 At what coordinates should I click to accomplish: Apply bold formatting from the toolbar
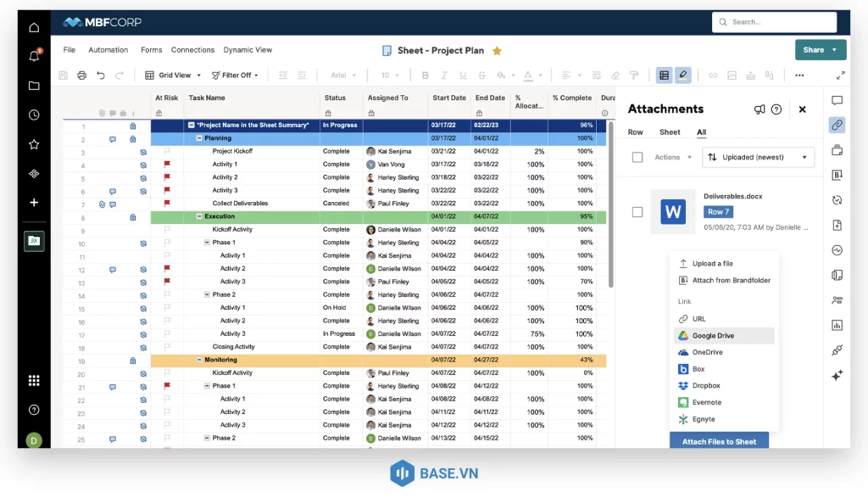(x=425, y=76)
